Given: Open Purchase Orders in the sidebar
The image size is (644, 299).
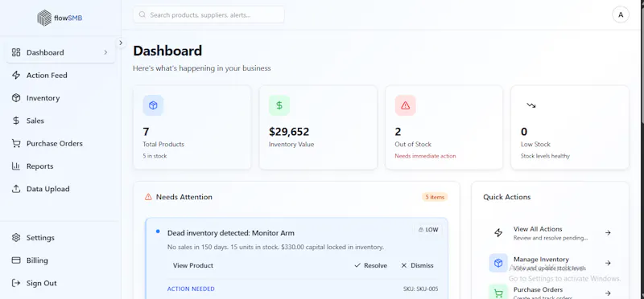Looking at the screenshot, I should coord(60,144).
